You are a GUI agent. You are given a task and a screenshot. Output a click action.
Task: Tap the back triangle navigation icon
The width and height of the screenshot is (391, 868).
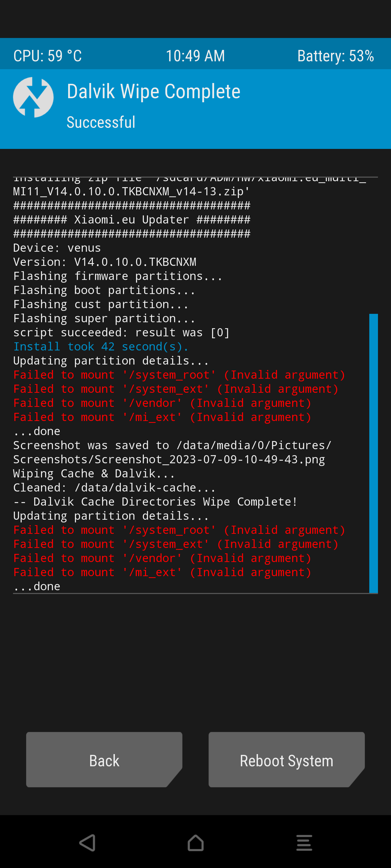click(87, 843)
